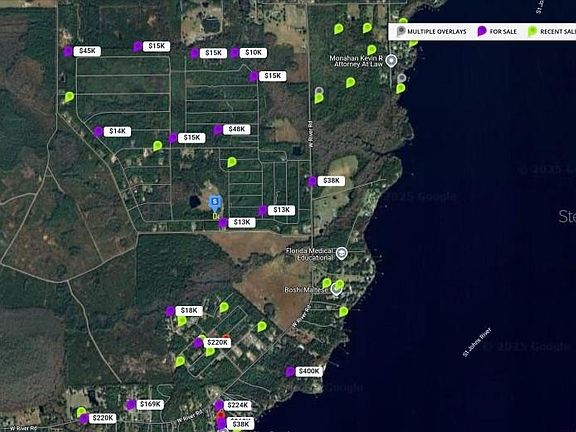Click the $14K for-sale marker

point(98,132)
